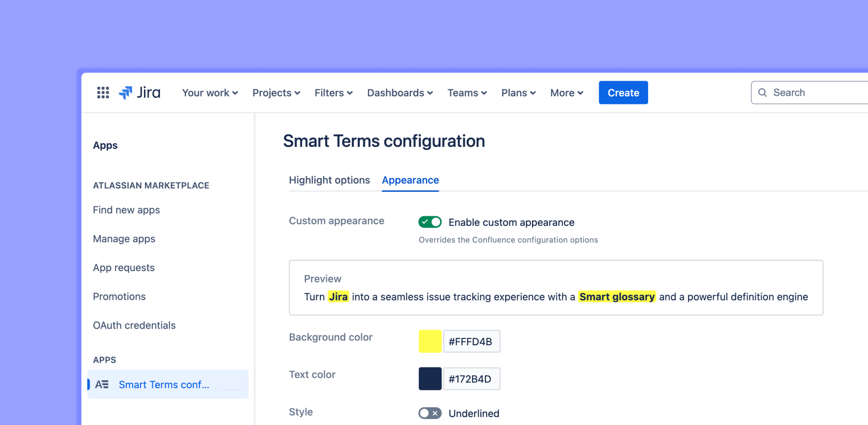Switch to the Highlight options tab
Screen dimensions: 868x425
click(x=329, y=180)
